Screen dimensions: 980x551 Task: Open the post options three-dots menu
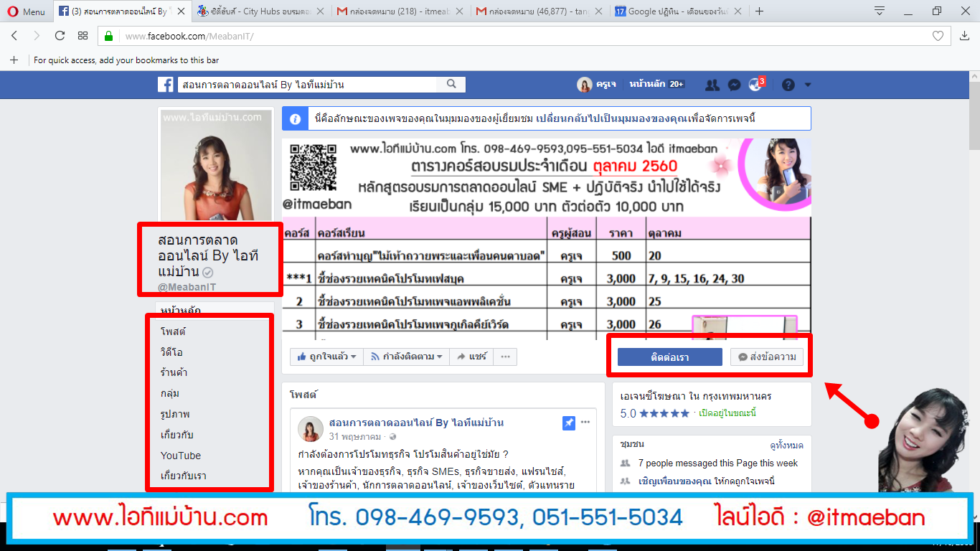[585, 422]
